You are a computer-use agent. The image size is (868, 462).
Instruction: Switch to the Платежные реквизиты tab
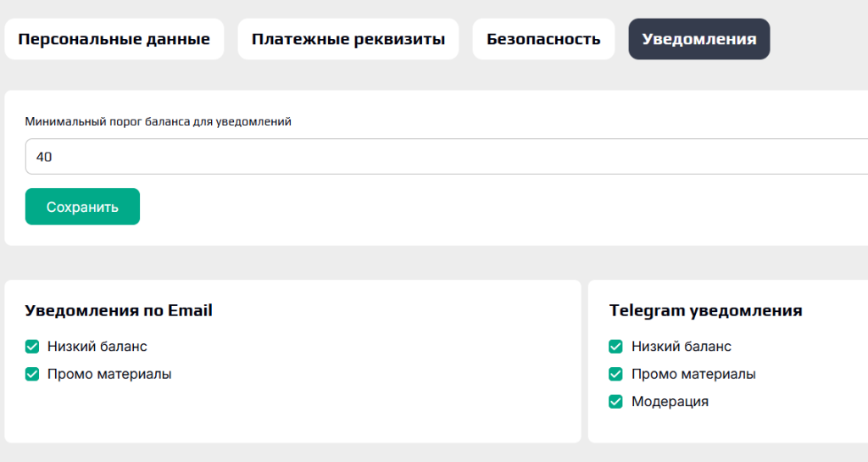point(348,39)
